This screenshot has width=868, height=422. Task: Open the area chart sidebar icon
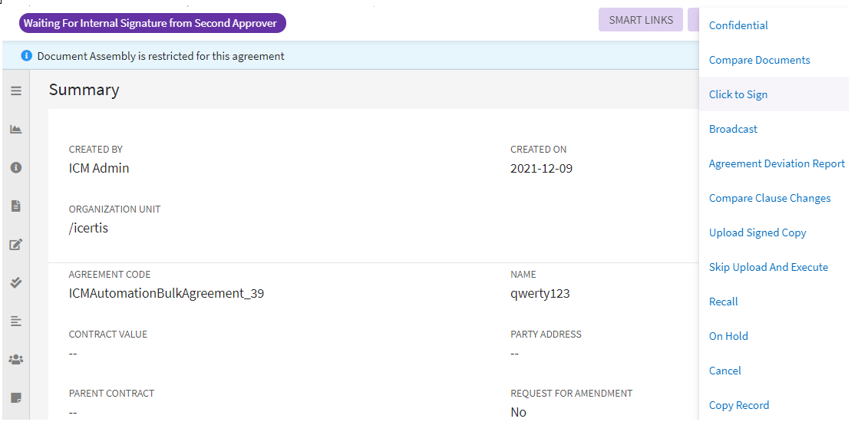coord(15,129)
